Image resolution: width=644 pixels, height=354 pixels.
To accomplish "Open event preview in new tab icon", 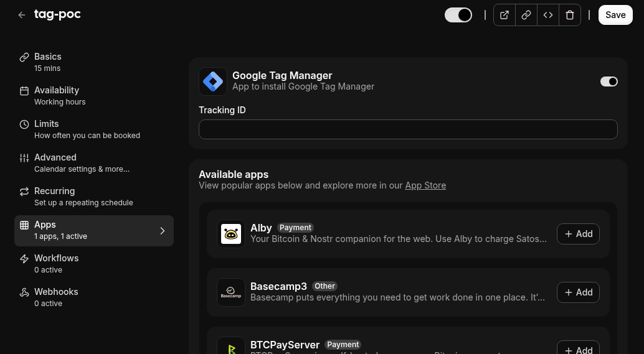I will point(504,15).
